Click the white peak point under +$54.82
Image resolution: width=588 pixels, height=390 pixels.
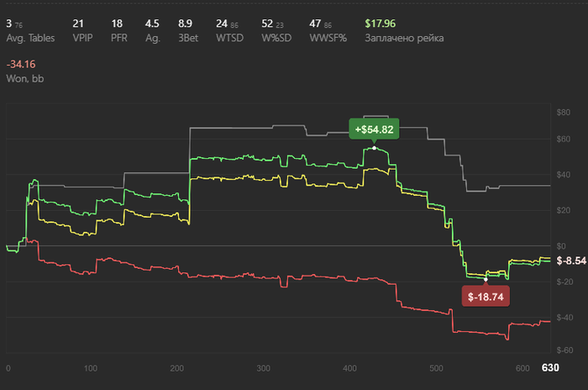click(374, 148)
